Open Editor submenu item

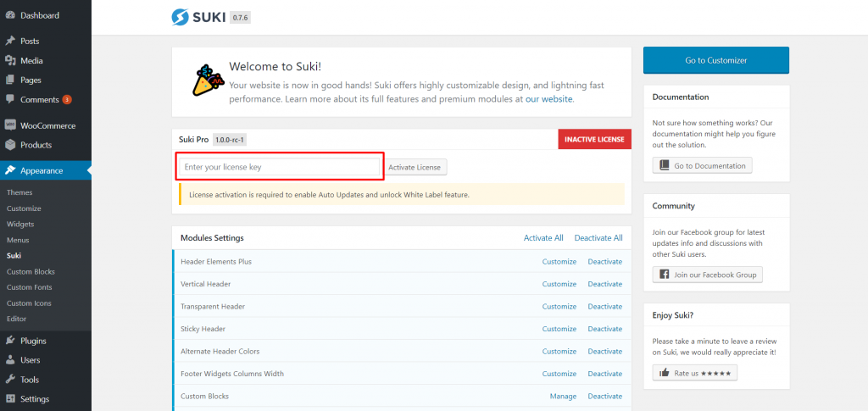[17, 319]
